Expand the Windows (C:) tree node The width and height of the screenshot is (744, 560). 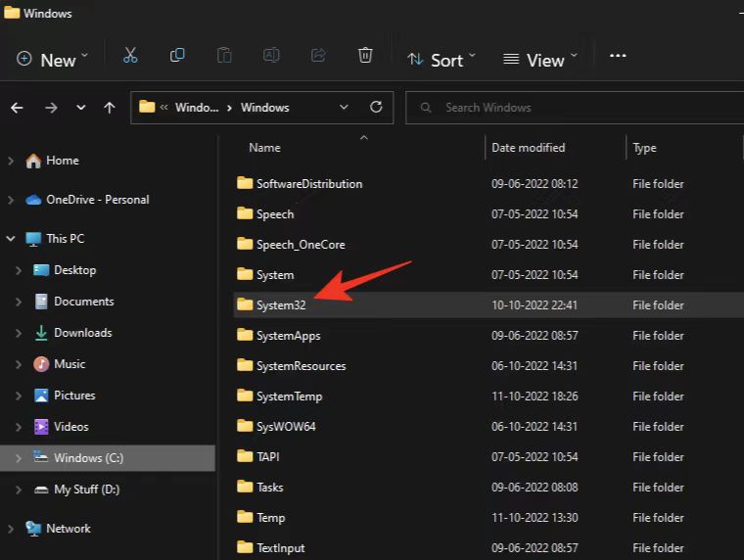(19, 458)
